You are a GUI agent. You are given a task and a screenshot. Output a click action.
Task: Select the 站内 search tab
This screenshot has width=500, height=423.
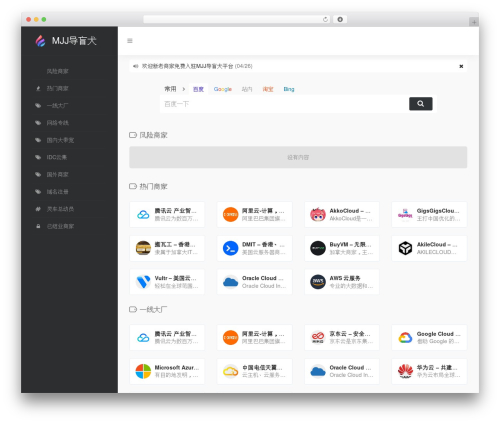pyautogui.click(x=247, y=89)
